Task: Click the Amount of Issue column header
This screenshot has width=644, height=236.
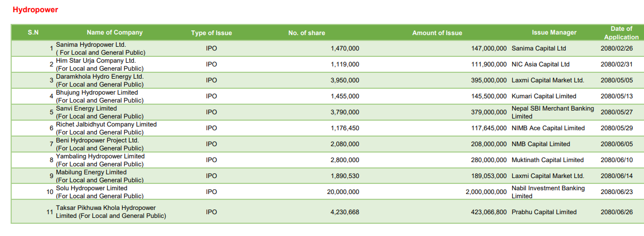Action: coord(437,33)
